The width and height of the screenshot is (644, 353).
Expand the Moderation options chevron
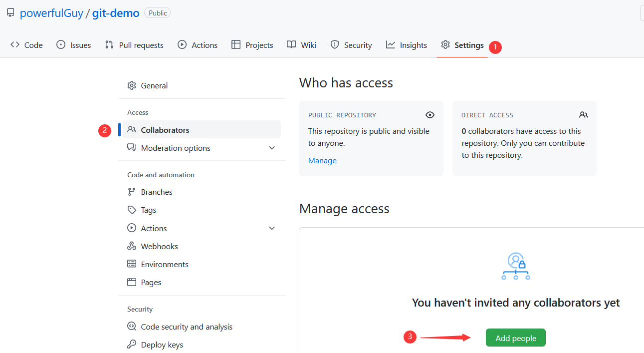[272, 148]
